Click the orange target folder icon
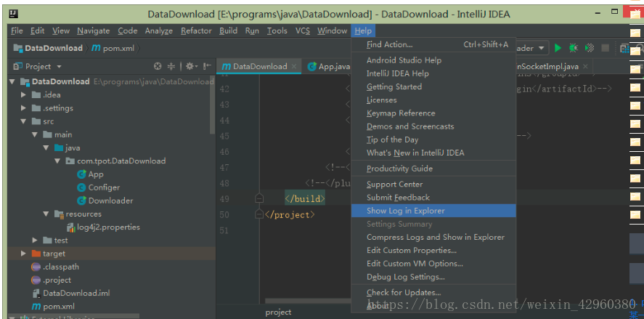This screenshot has width=644, height=319. point(36,254)
